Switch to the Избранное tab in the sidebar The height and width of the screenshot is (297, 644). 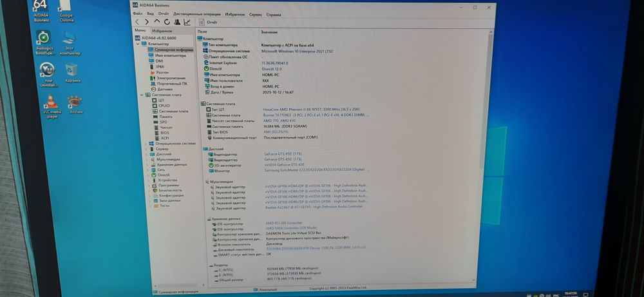coord(162,31)
